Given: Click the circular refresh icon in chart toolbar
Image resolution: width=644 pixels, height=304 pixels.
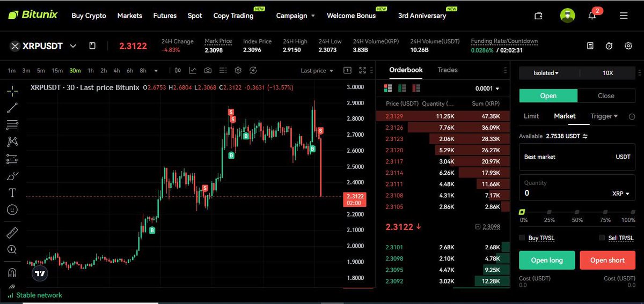Looking at the screenshot, I should coord(253,70).
